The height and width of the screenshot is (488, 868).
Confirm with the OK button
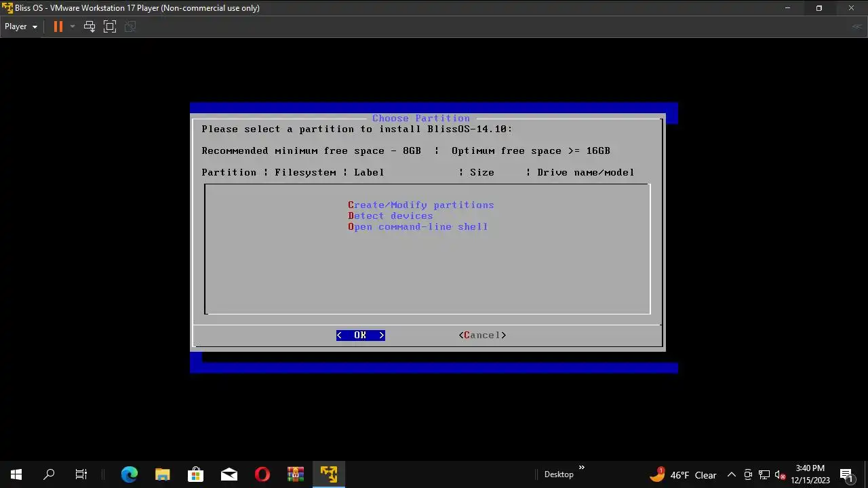360,335
